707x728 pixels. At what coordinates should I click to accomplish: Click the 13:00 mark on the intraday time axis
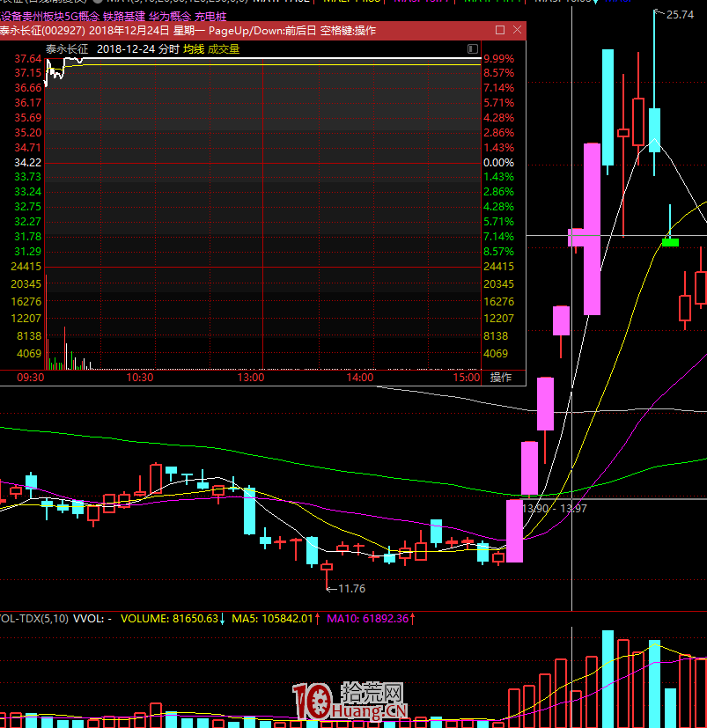pyautogui.click(x=252, y=377)
